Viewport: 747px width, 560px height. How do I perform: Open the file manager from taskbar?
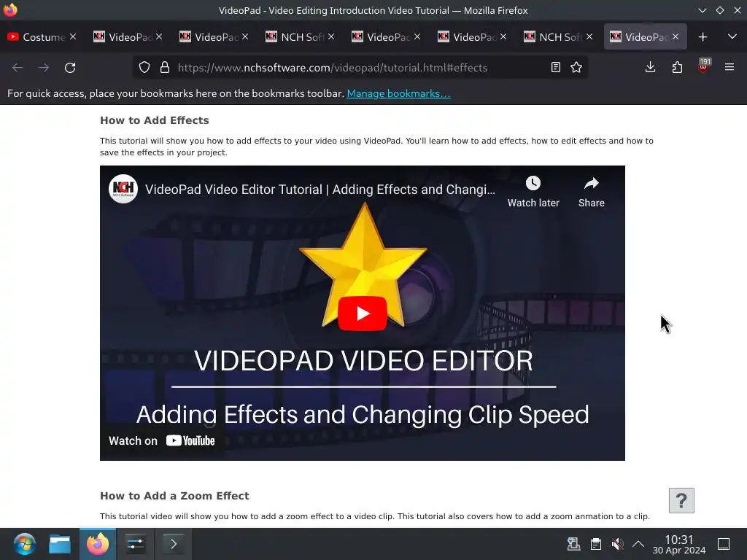[60, 544]
